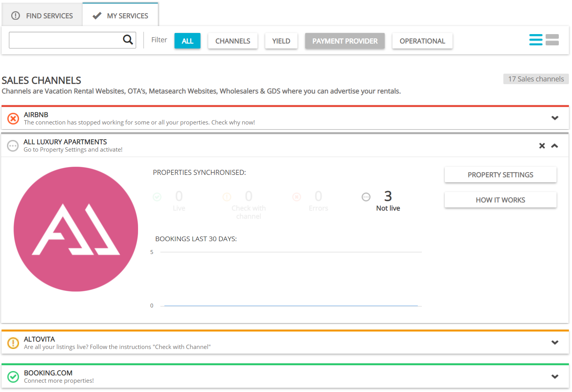The image size is (572, 392).
Task: Click the Check with channel warning icon
Action: point(227,197)
